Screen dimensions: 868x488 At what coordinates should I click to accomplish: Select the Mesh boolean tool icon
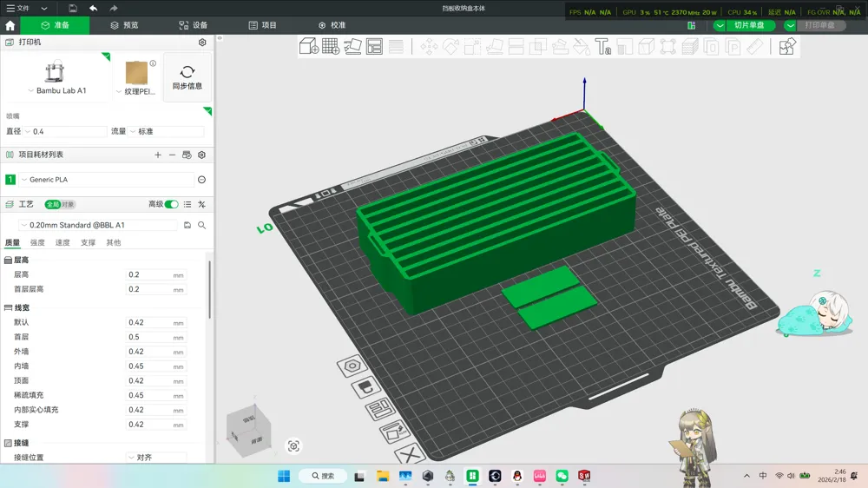pyautogui.click(x=537, y=47)
